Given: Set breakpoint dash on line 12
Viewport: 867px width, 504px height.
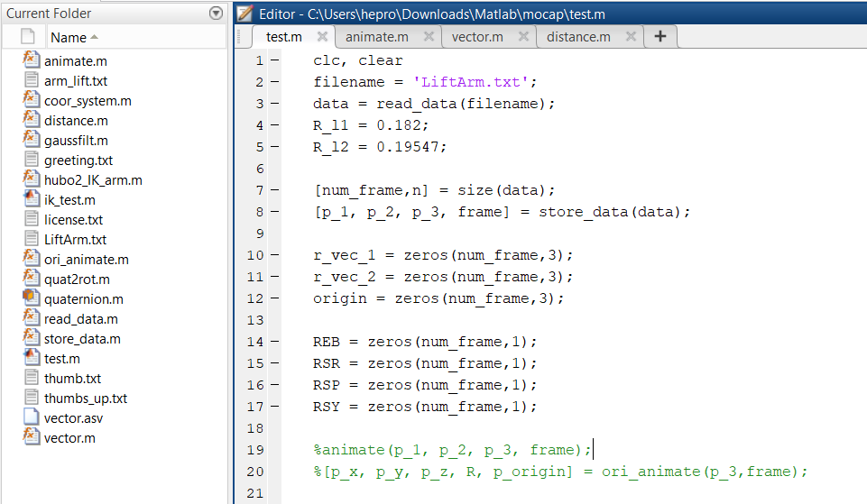Looking at the screenshot, I should [275, 298].
